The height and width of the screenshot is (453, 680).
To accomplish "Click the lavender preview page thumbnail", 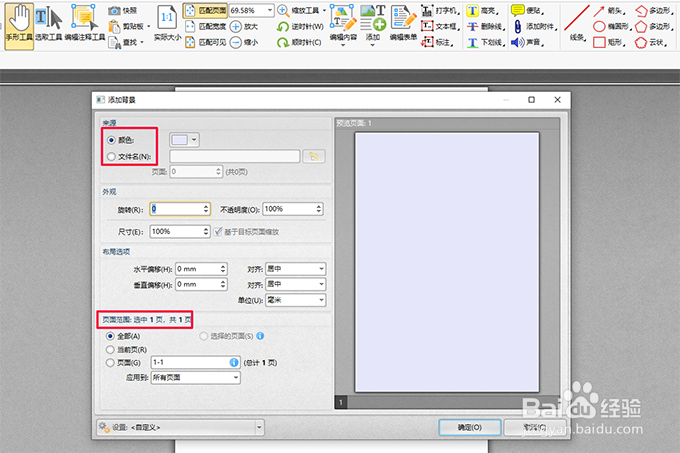I will click(447, 262).
